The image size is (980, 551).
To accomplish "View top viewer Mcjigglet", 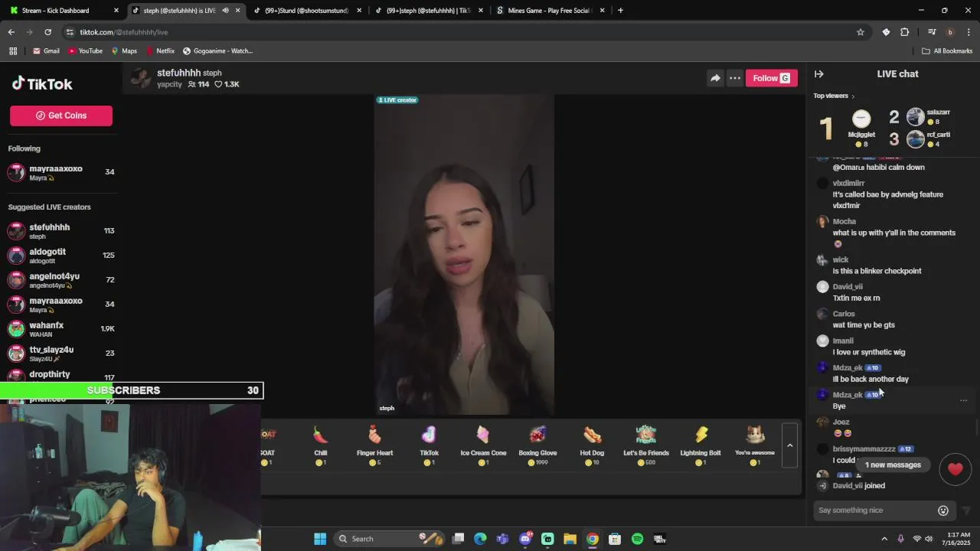I will (861, 127).
